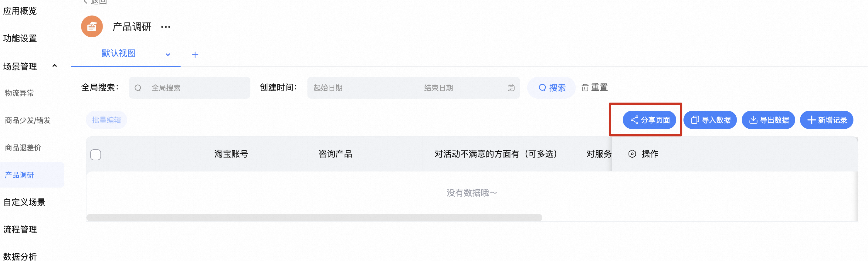This screenshot has height=261, width=868.
Task: Click the calendar icon in date range
Action: [x=511, y=88]
